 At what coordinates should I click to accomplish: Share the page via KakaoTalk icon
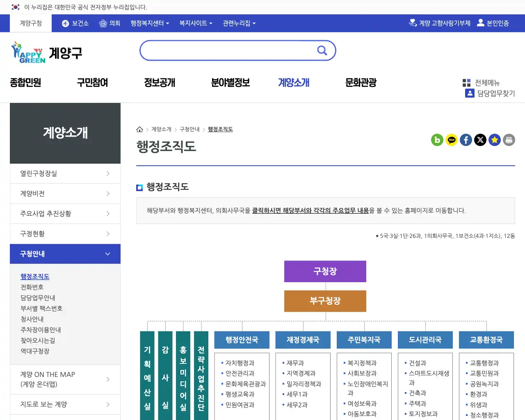[452, 140]
